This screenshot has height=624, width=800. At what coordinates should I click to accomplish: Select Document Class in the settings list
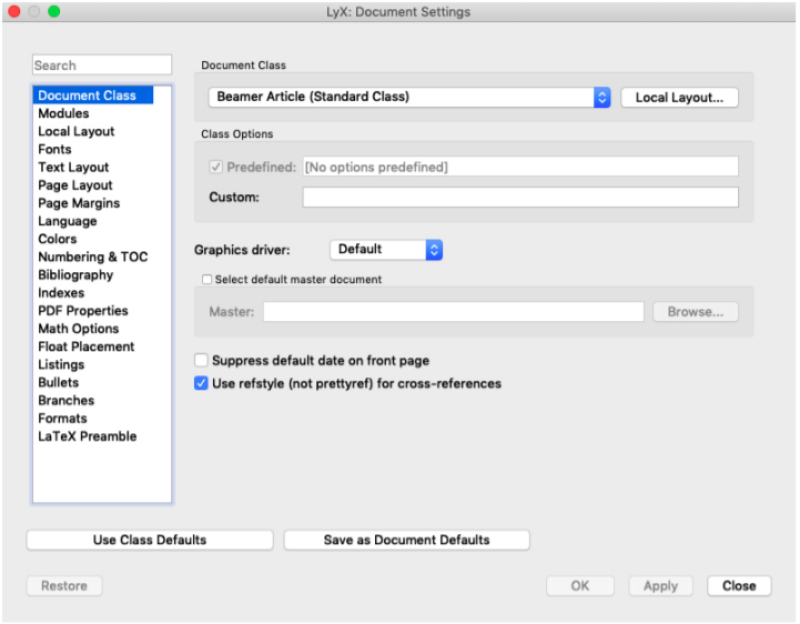coord(93,95)
